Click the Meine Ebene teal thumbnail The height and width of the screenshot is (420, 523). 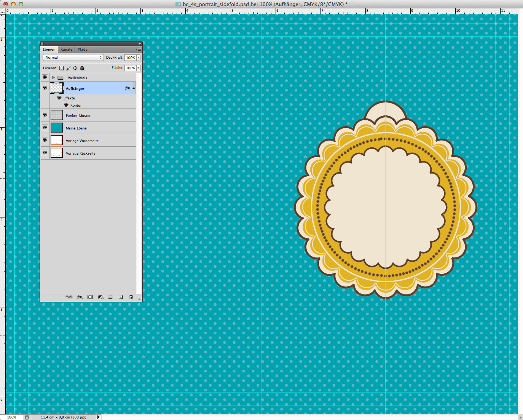point(57,128)
